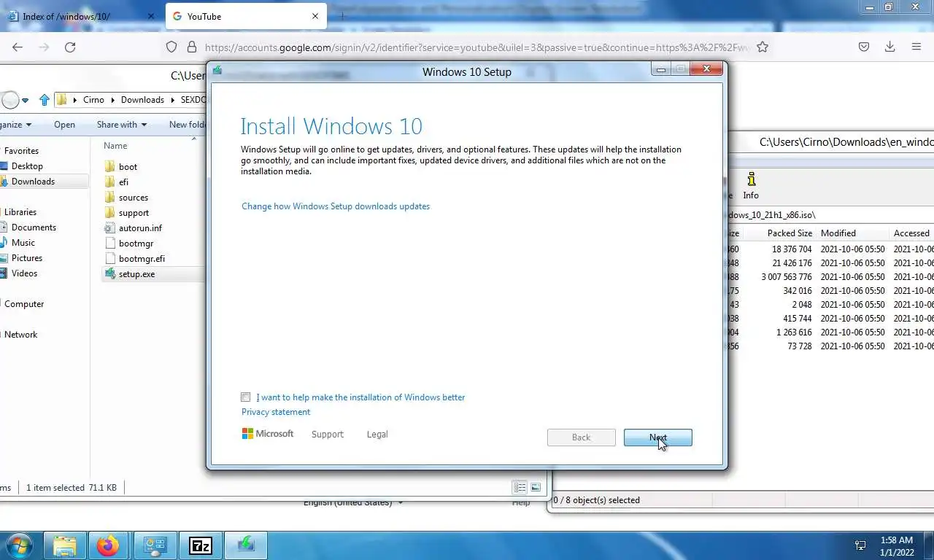The width and height of the screenshot is (934, 560).
Task: Open the 7-Zip taskbar button
Action: pyautogui.click(x=201, y=545)
